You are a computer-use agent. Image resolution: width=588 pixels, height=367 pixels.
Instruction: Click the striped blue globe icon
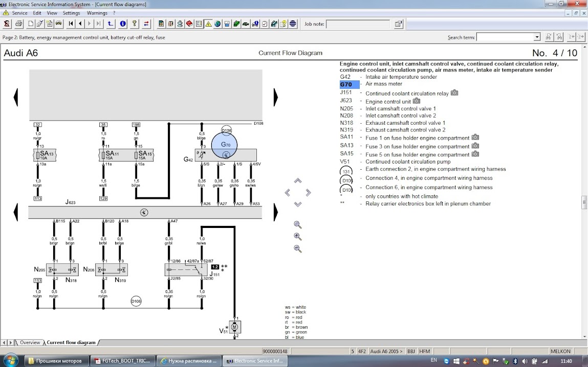(293, 24)
